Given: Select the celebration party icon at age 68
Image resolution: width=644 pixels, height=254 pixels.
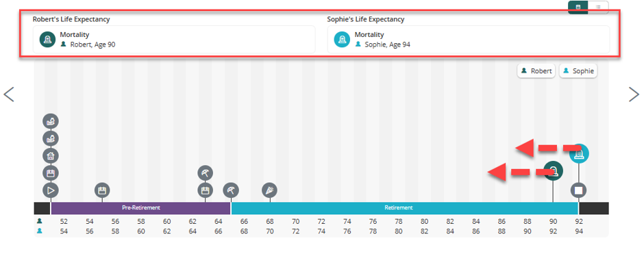Looking at the screenshot, I should click(x=270, y=190).
